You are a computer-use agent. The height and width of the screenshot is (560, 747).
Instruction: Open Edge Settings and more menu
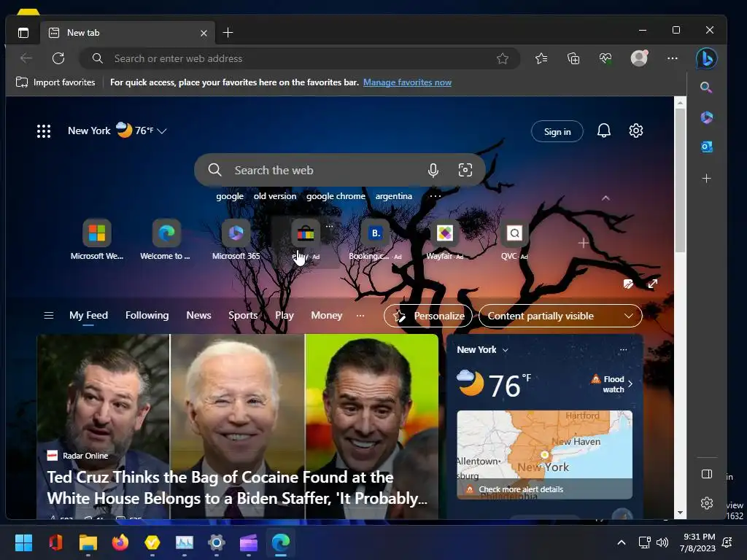pyautogui.click(x=672, y=58)
